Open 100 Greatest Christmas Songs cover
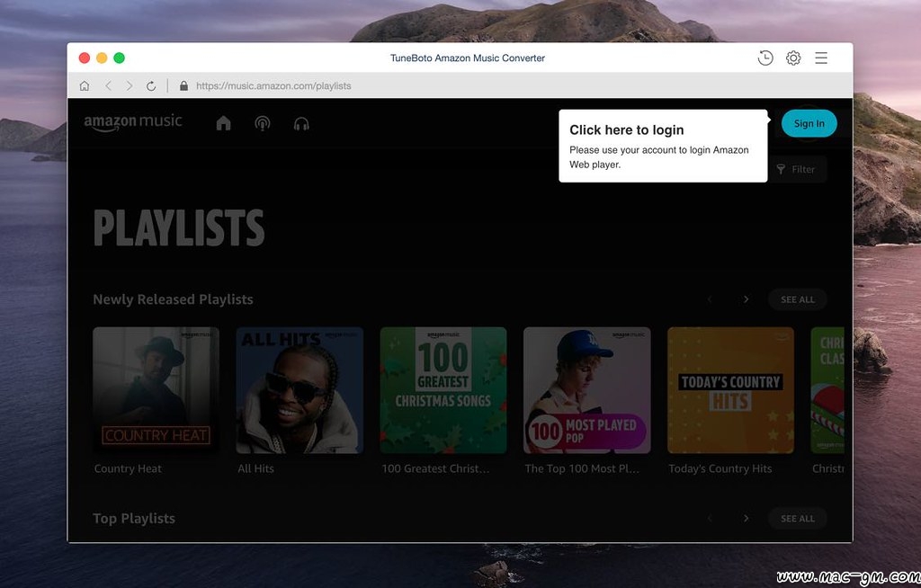This screenshot has height=588, width=921. pos(443,390)
